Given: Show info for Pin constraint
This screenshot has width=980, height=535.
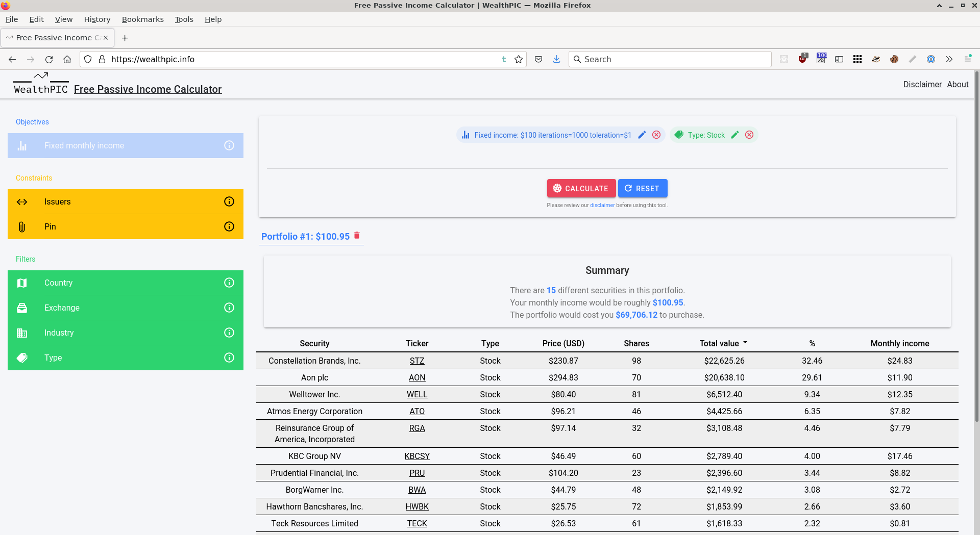Looking at the screenshot, I should [229, 226].
